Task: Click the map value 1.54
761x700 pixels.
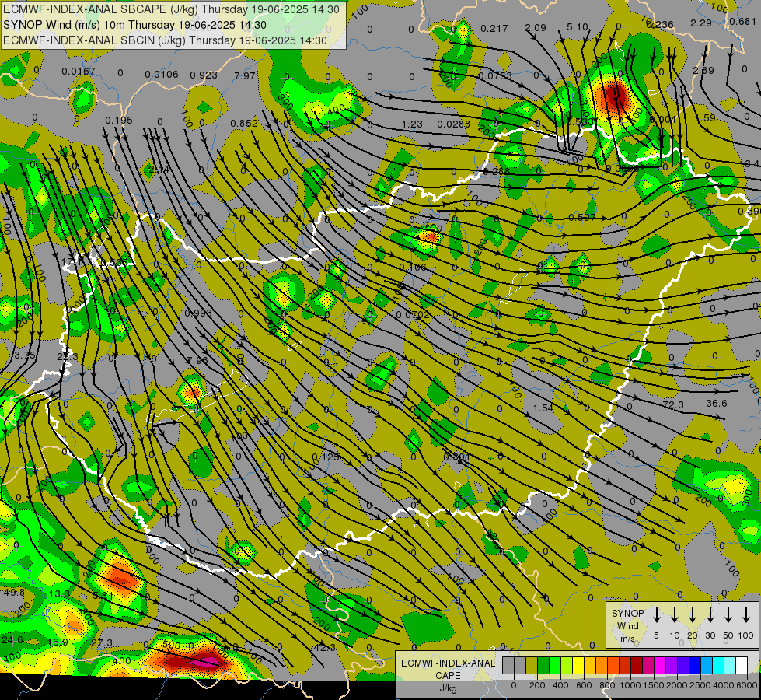Action: tap(543, 408)
